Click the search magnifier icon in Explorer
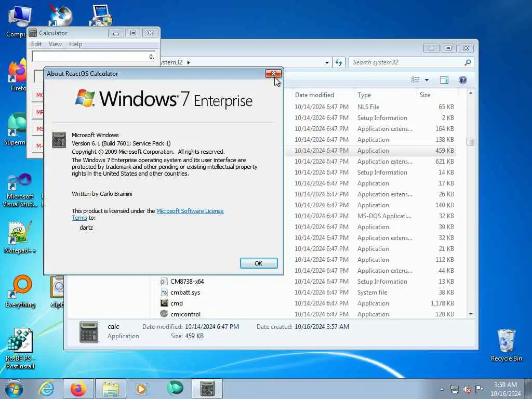 tap(468, 62)
